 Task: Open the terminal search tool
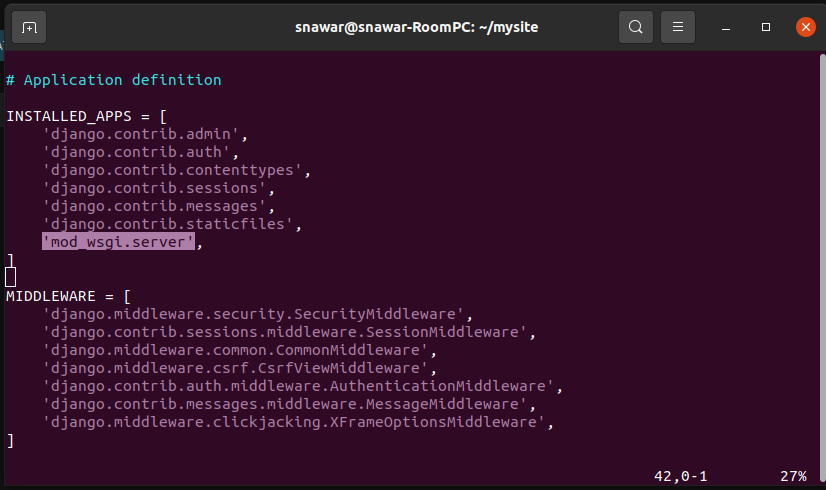coord(636,27)
